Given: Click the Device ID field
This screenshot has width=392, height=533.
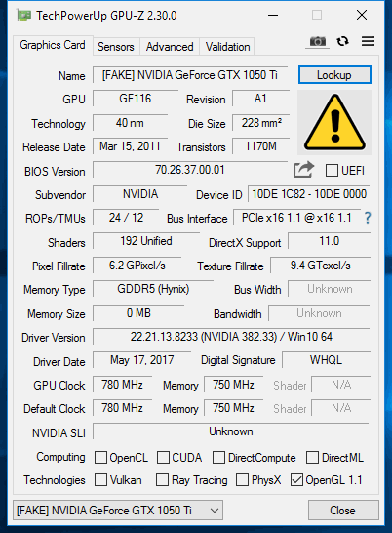Looking at the screenshot, I should 309,194.
